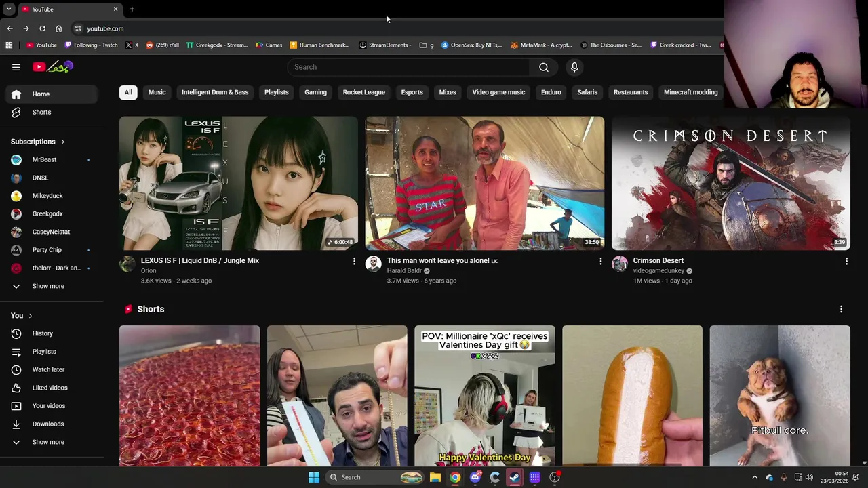Close the YouTube browser tab
Image resolution: width=868 pixels, height=488 pixels.
115,9
